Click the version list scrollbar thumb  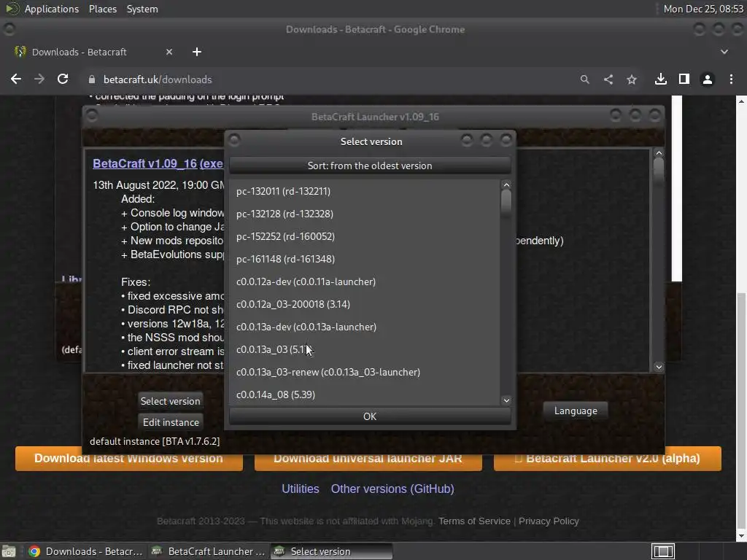pos(506,204)
